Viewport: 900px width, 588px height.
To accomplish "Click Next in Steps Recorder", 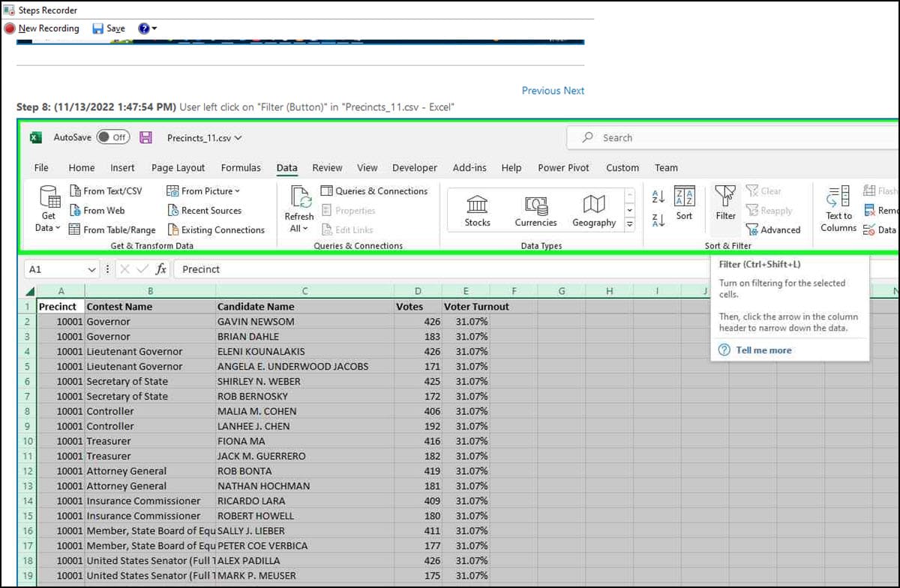I will click(x=574, y=90).
